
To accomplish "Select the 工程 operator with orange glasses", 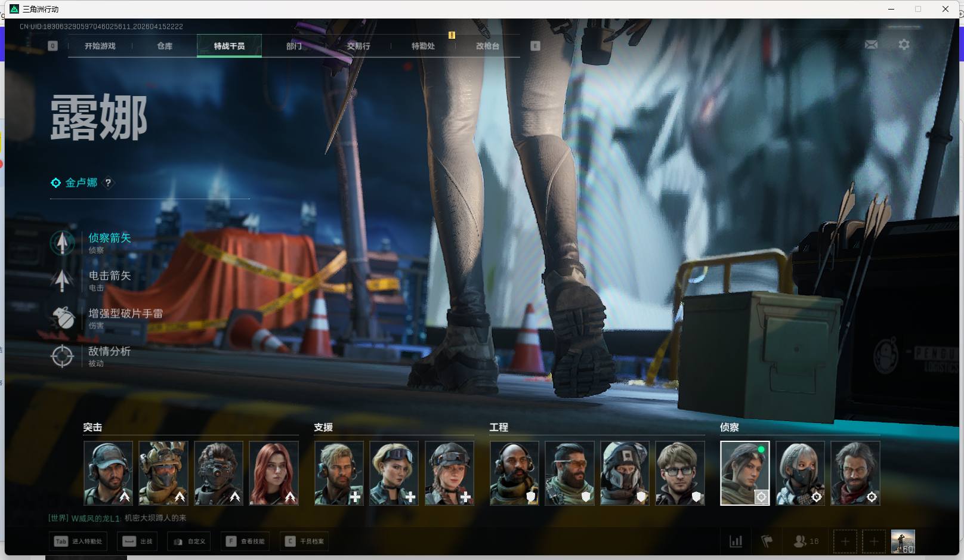I will pos(570,473).
